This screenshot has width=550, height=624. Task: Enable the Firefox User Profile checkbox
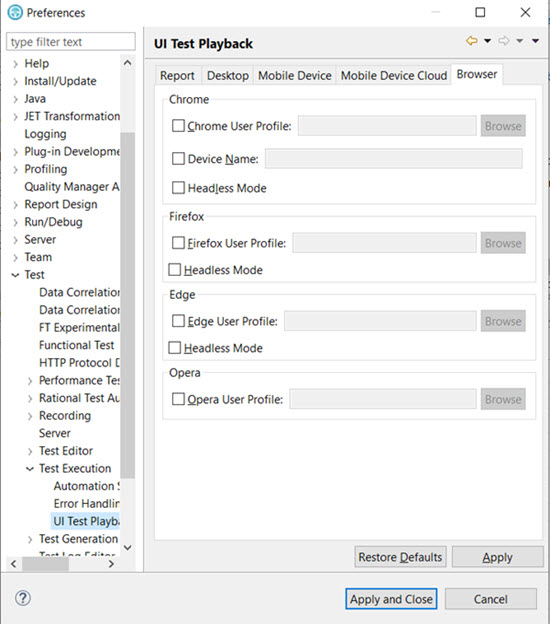click(178, 243)
